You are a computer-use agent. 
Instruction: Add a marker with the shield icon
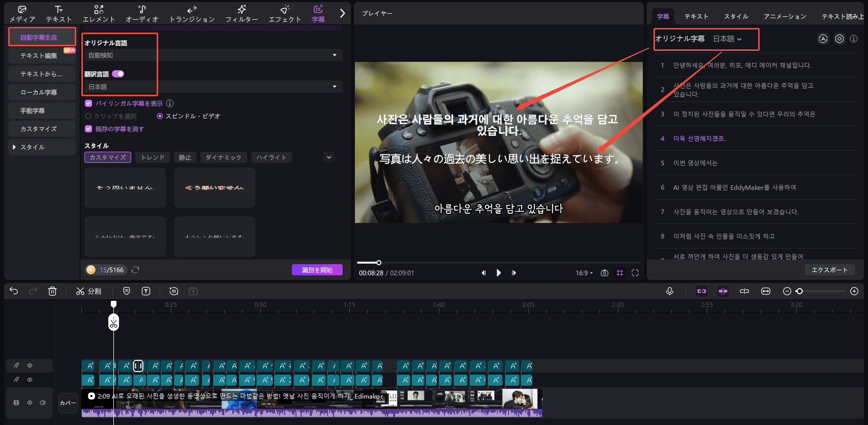(127, 291)
